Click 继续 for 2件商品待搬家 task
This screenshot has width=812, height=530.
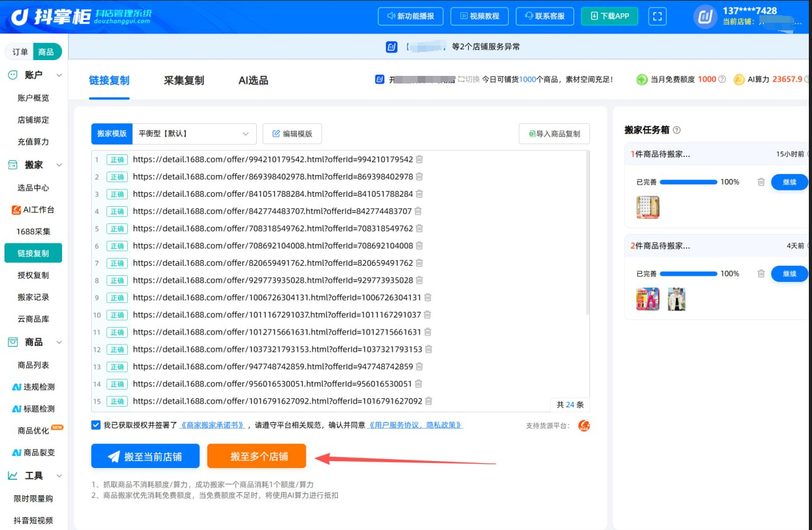tap(790, 274)
